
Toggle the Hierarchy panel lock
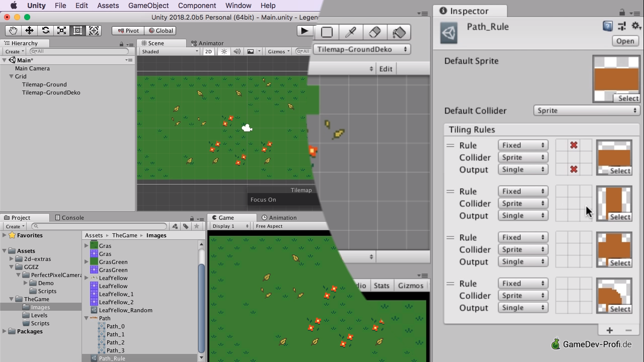click(122, 44)
